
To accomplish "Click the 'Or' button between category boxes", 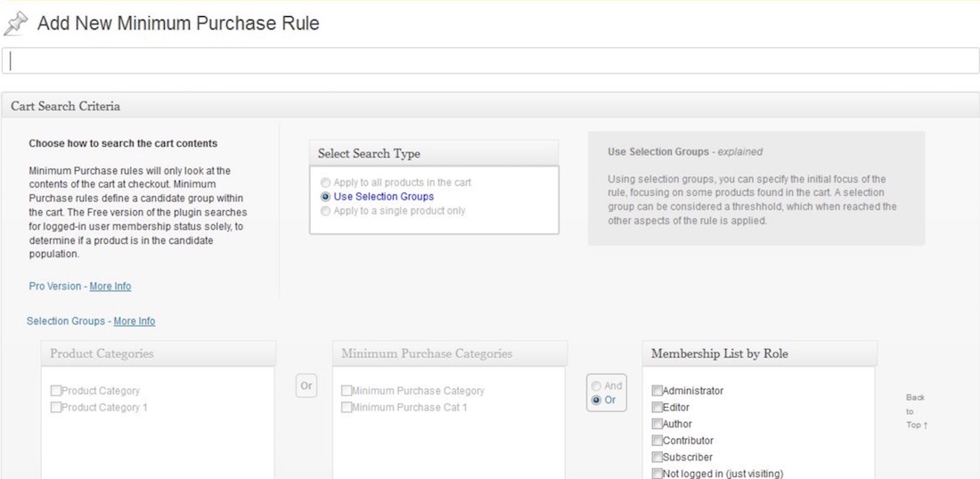I will coord(306,386).
